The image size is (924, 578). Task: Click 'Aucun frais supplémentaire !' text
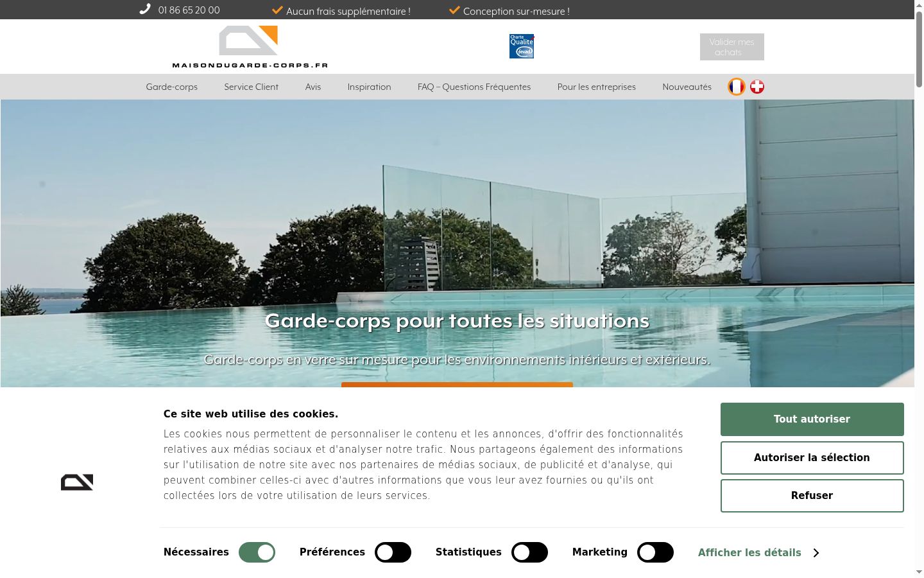click(348, 11)
